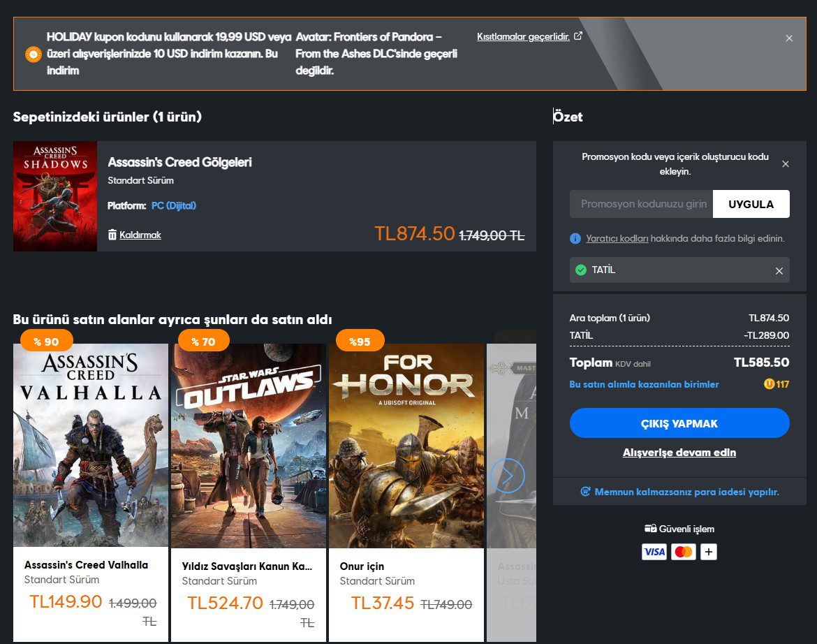Click the external link icon after Kısıtlamalar geçerlidir
The width and height of the screenshot is (817, 644).
tap(577, 37)
